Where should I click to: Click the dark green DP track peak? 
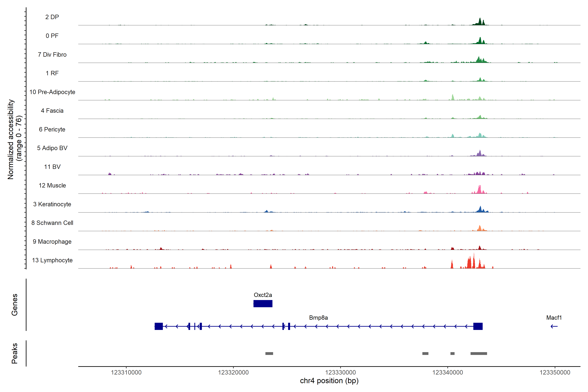coord(480,22)
